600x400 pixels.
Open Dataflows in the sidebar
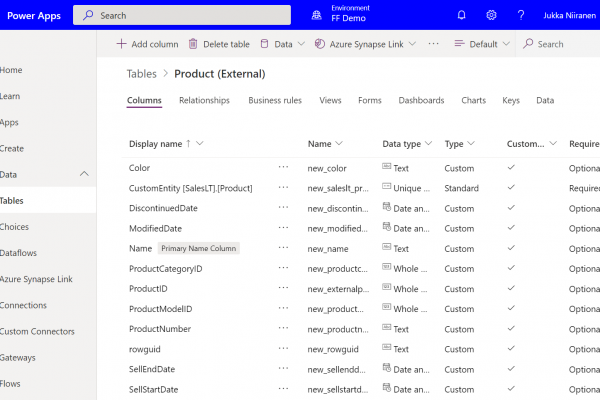[x=18, y=253]
